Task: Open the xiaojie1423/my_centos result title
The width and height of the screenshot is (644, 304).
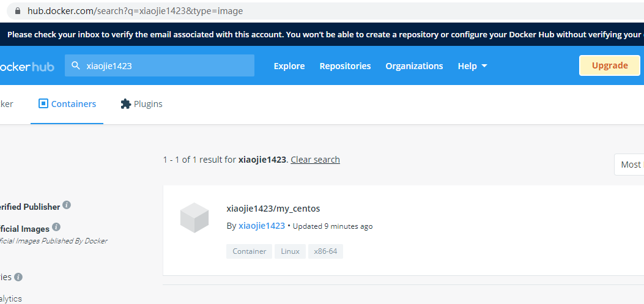Action: pyautogui.click(x=273, y=209)
